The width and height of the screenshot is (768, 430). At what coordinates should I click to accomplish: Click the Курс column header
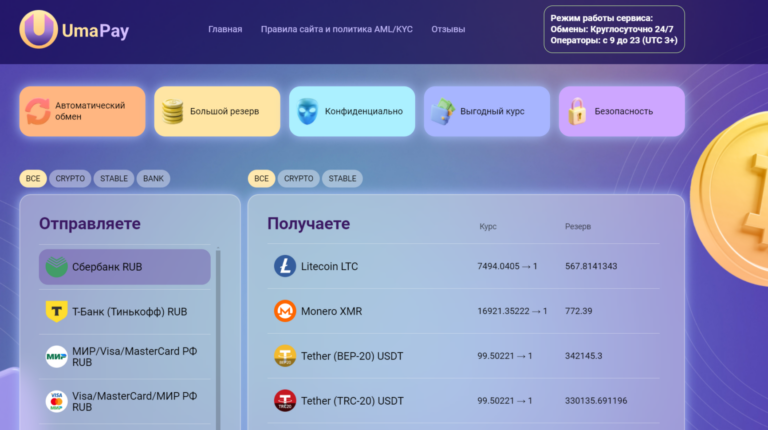click(488, 226)
